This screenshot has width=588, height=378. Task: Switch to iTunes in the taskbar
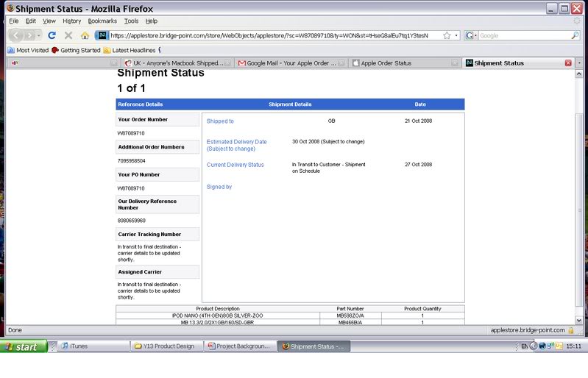click(93, 346)
